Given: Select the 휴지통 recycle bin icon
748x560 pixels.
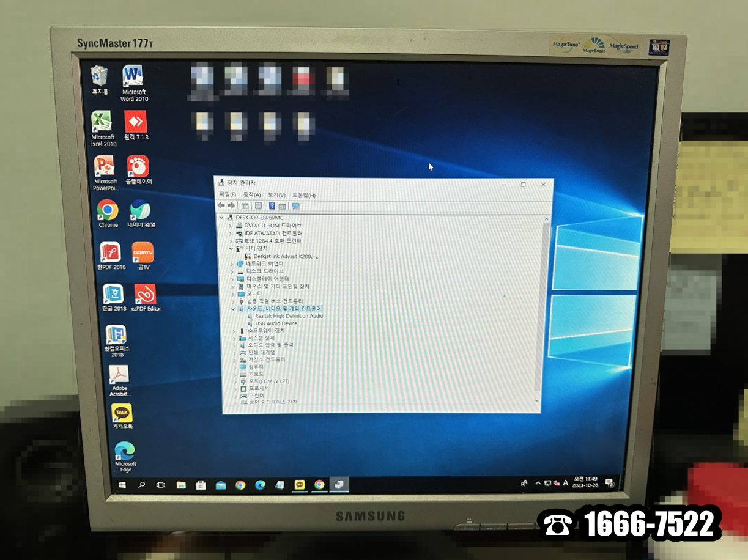Looking at the screenshot, I should [x=100, y=80].
